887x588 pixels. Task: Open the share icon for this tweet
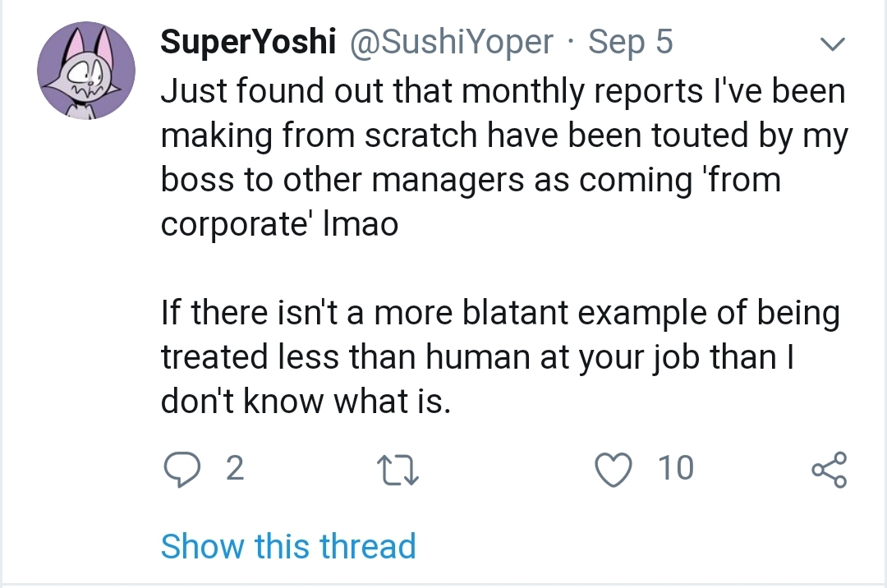pos(829,470)
